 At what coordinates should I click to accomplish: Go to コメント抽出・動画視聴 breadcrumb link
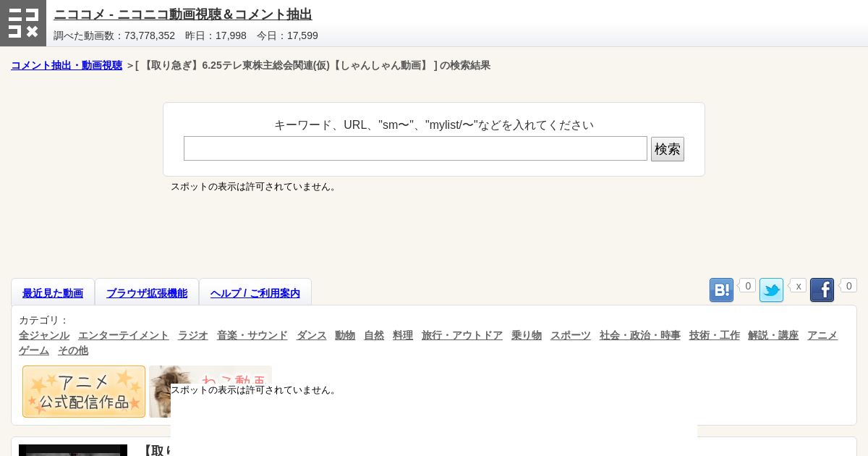pos(67,65)
